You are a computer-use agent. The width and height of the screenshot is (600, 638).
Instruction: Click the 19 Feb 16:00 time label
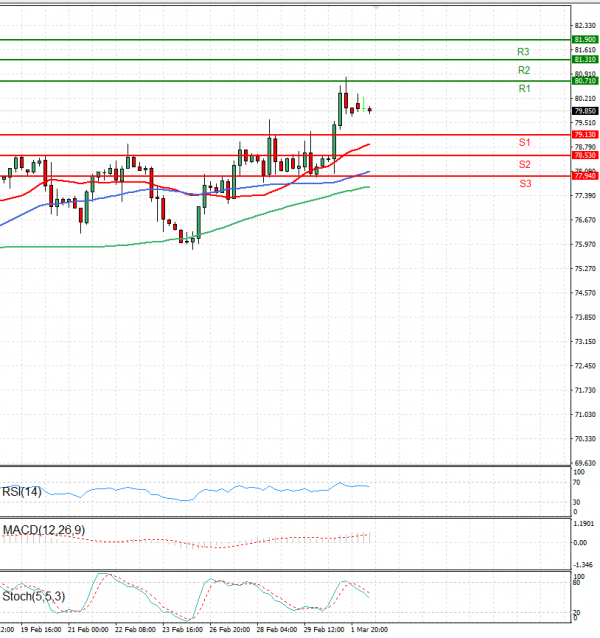coord(41,629)
